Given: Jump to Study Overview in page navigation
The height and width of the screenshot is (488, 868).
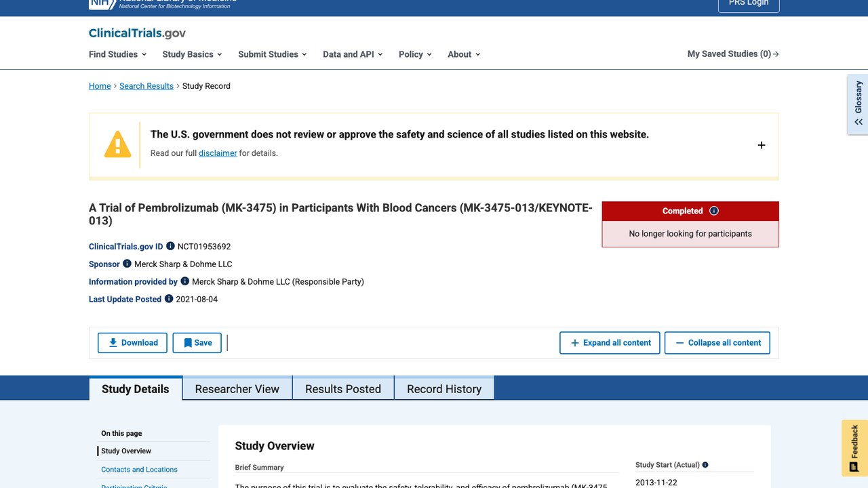Looking at the screenshot, I should pos(126,451).
